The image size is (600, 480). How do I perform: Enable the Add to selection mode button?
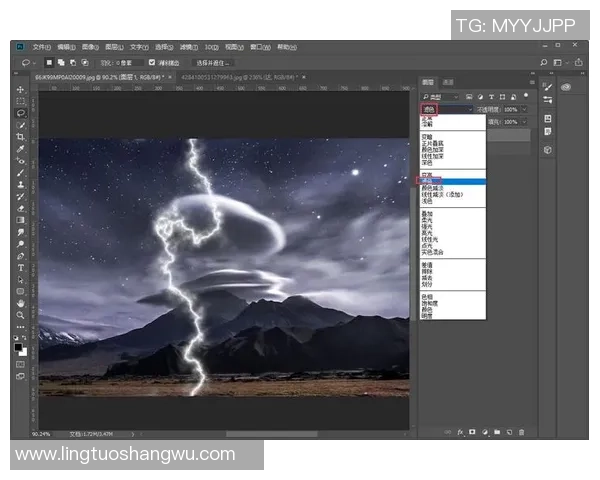pyautogui.click(x=62, y=62)
